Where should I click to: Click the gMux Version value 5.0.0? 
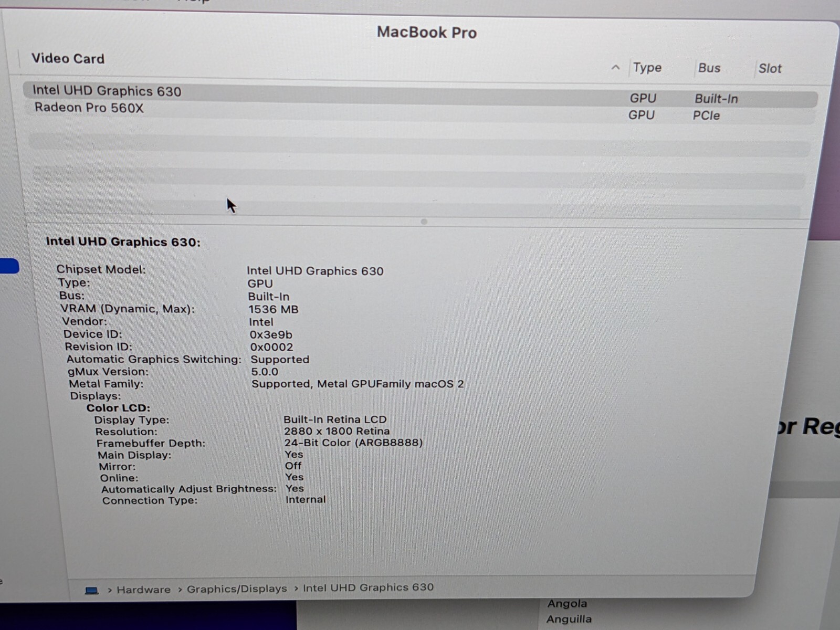pyautogui.click(x=265, y=372)
